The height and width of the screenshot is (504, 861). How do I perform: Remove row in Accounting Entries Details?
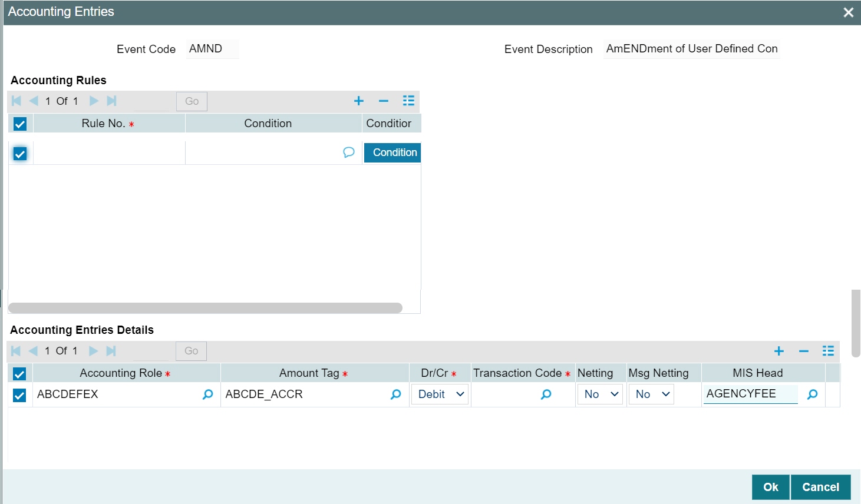(x=804, y=351)
